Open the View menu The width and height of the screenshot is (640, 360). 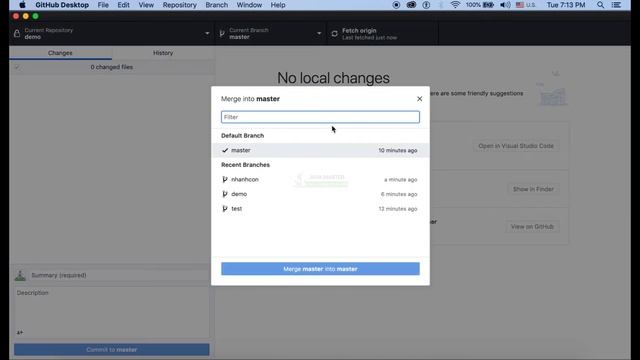(146, 5)
